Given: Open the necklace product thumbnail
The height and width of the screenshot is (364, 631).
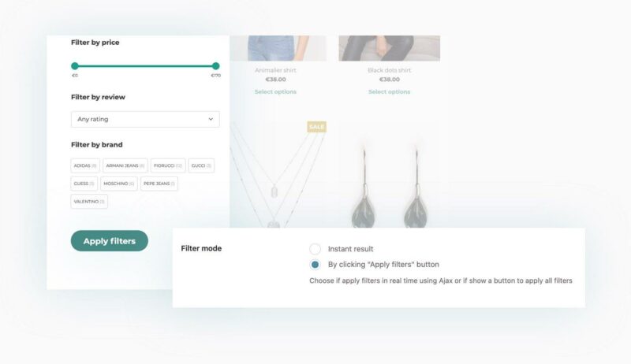Looking at the screenshot, I should pyautogui.click(x=278, y=174).
